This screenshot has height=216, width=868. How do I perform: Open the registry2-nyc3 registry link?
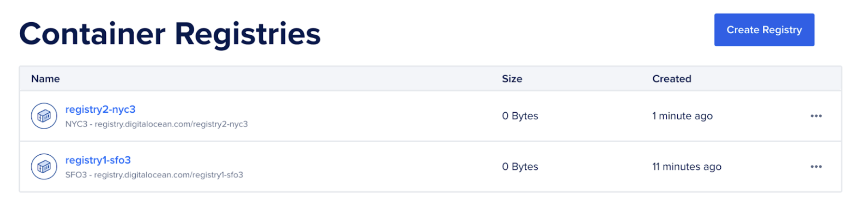point(100,109)
